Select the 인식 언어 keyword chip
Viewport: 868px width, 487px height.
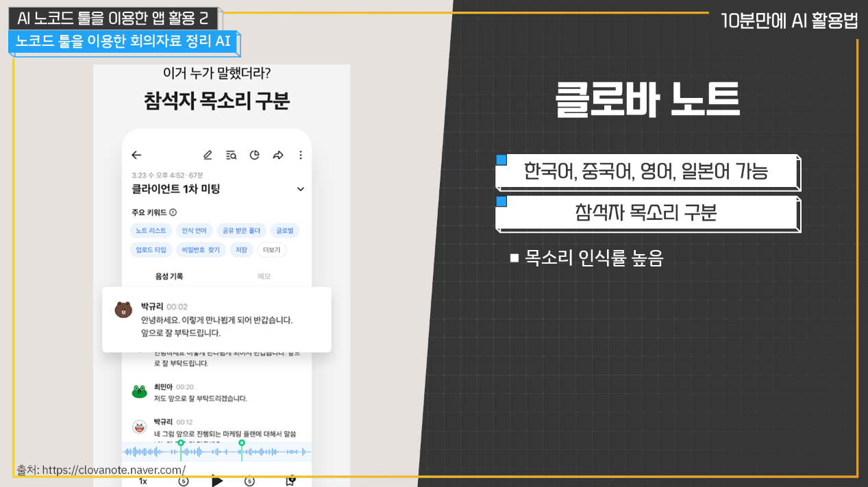pyautogui.click(x=195, y=231)
